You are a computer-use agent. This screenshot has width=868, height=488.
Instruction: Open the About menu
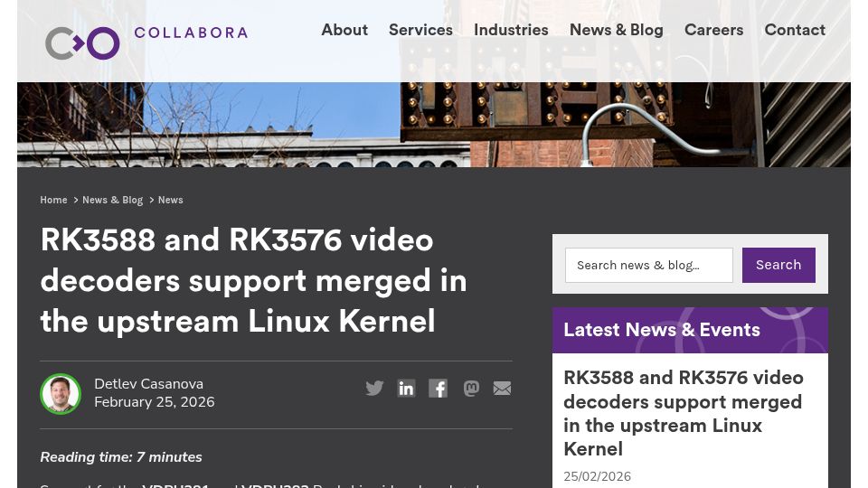tap(344, 30)
